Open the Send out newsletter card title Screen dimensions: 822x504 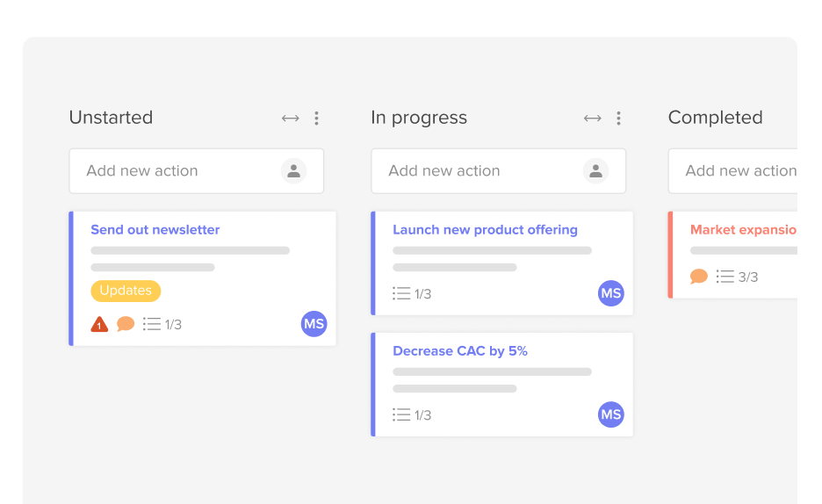point(155,229)
